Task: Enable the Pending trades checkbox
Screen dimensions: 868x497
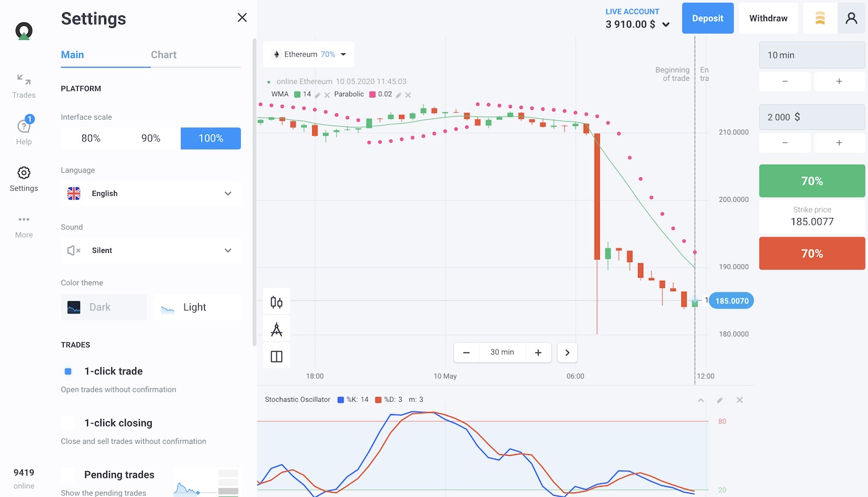Action: pos(68,475)
